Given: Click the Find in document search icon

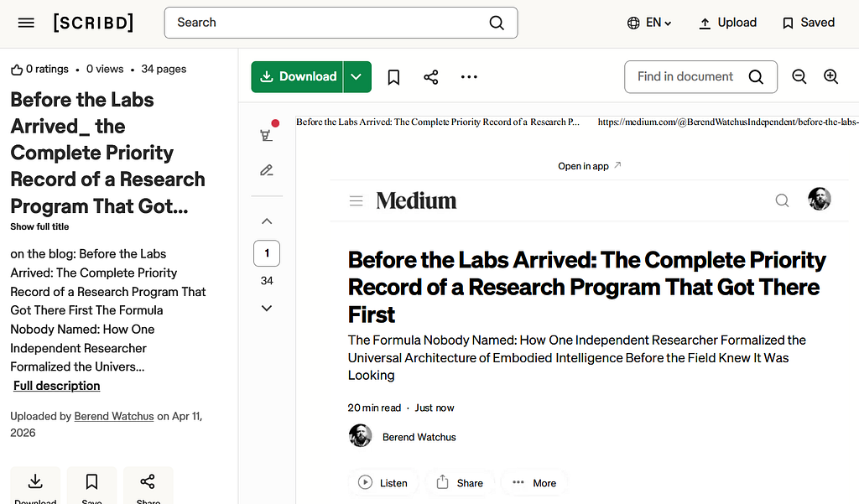Looking at the screenshot, I should [756, 76].
